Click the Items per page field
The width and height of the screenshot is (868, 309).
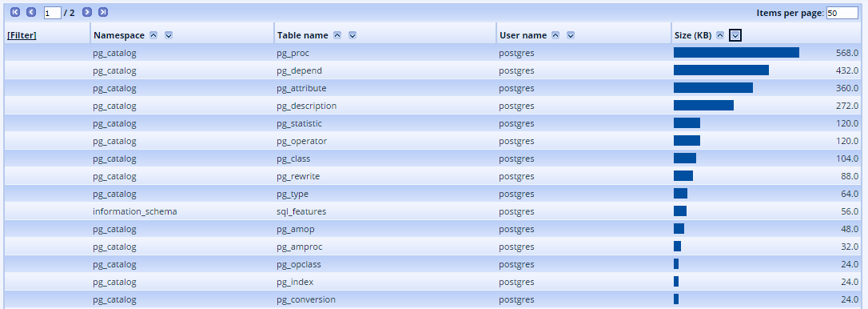[x=842, y=13]
